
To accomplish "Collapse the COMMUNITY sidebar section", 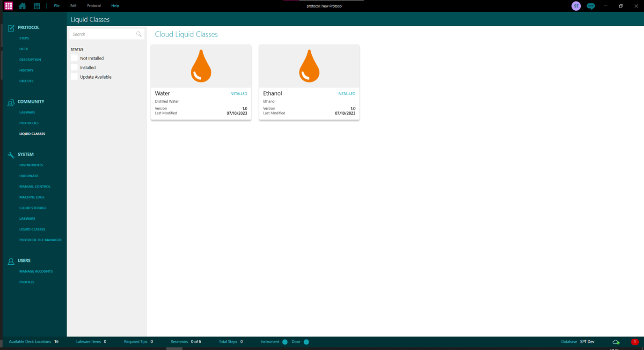I will [31, 101].
